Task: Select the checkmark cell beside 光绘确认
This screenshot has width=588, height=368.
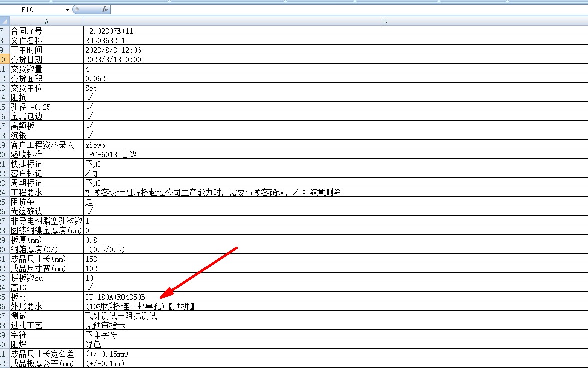Action: pos(336,211)
